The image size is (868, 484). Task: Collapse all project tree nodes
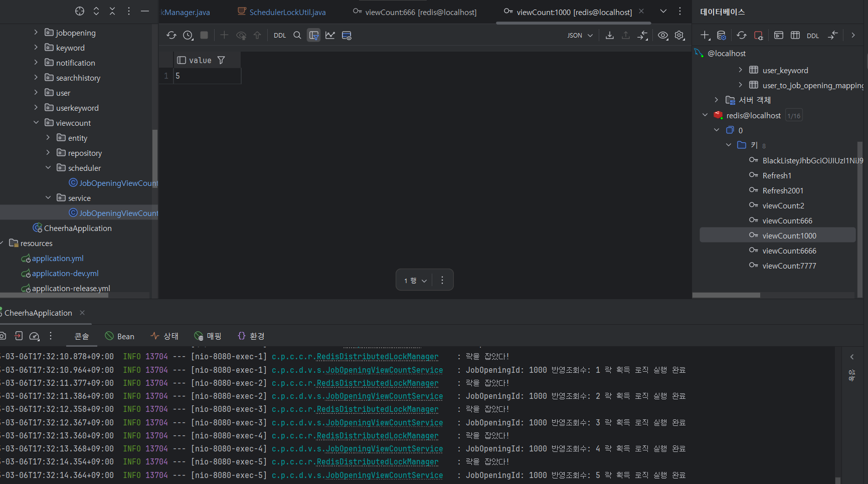click(112, 11)
